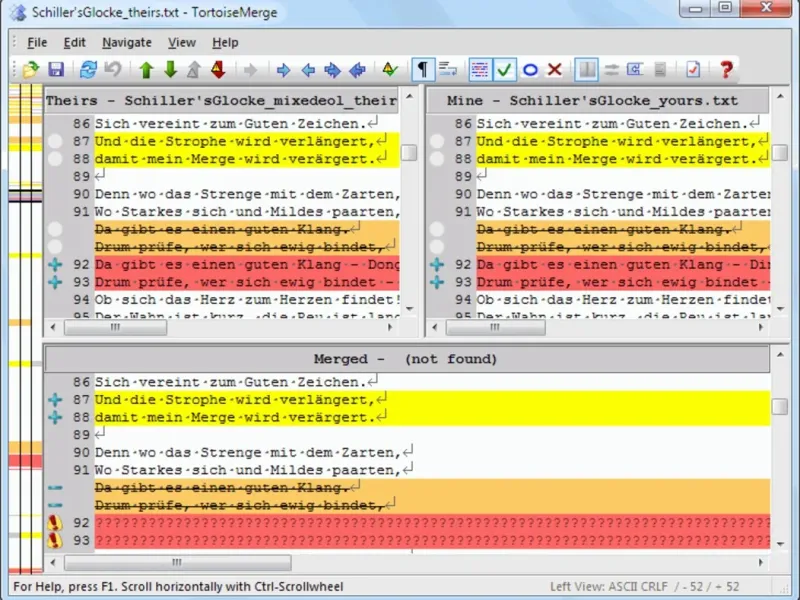Click the Merged pane scroll-right arrow
This screenshot has width=800, height=600.
(x=761, y=562)
